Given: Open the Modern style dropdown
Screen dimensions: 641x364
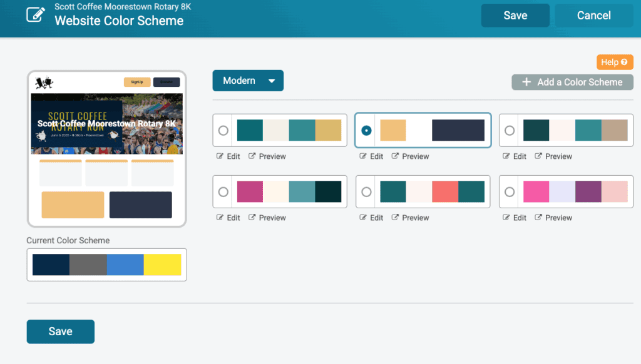Looking at the screenshot, I should click(247, 81).
